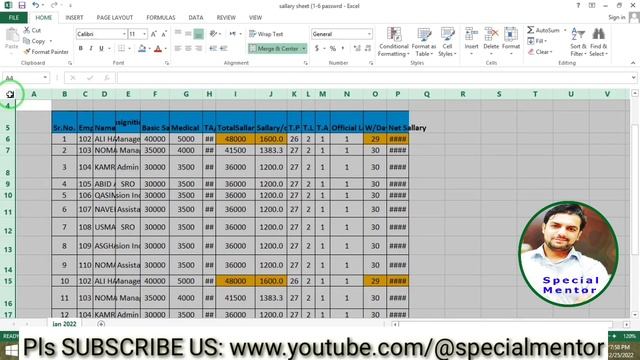The width and height of the screenshot is (640, 360).
Task: Open the Borders button
Action: tap(122, 49)
